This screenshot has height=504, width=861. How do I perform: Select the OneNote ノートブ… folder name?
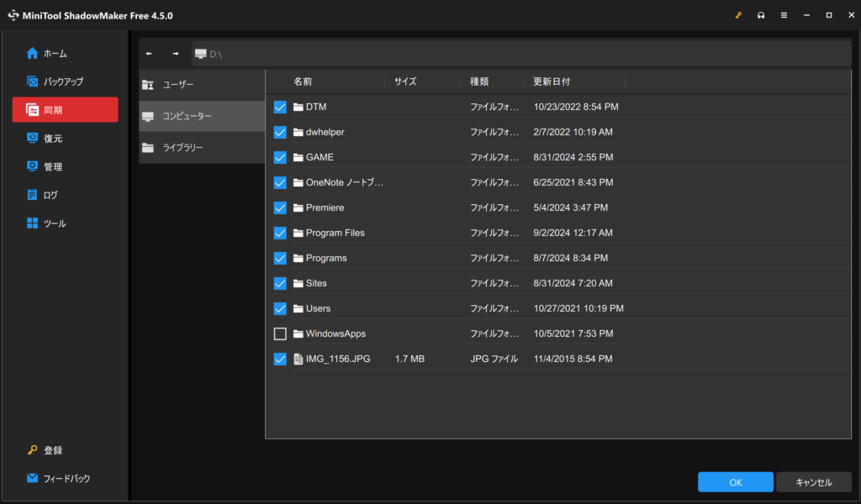point(344,182)
